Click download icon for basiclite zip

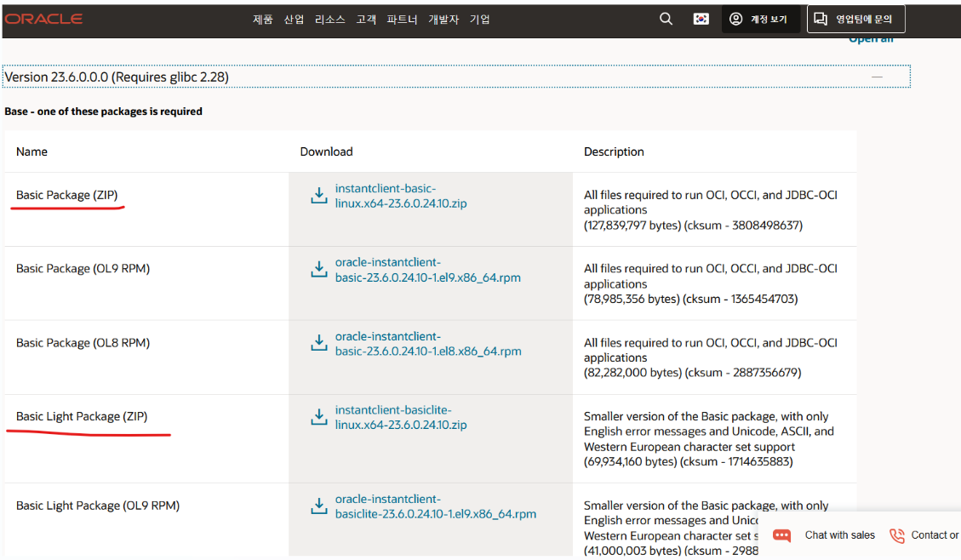pos(318,417)
